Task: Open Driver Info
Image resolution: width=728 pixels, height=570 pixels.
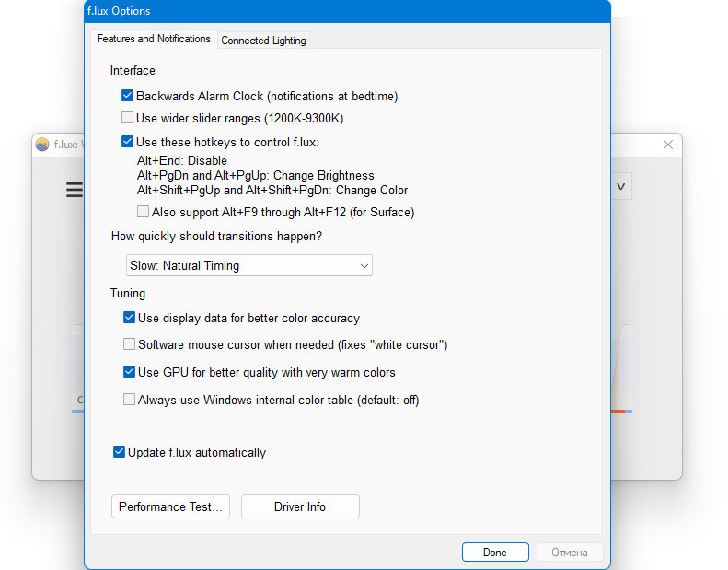Action: tap(300, 506)
